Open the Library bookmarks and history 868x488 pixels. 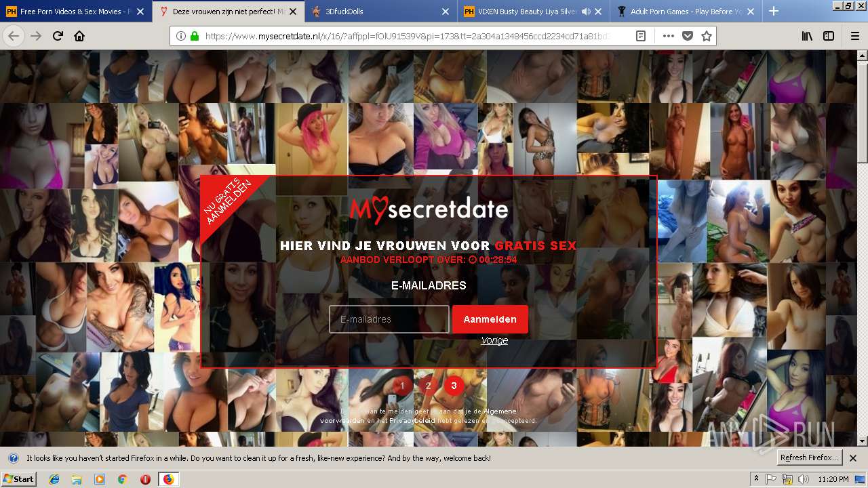click(807, 36)
